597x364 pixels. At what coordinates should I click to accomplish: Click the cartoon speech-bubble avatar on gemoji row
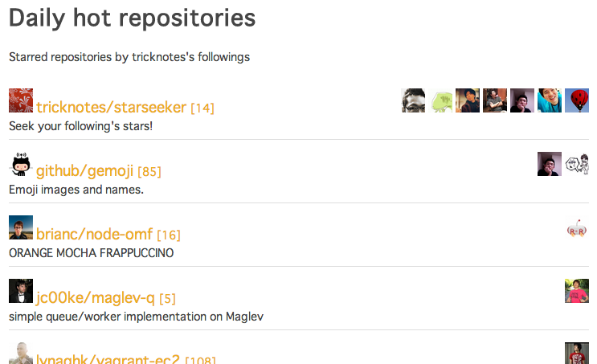tap(577, 164)
